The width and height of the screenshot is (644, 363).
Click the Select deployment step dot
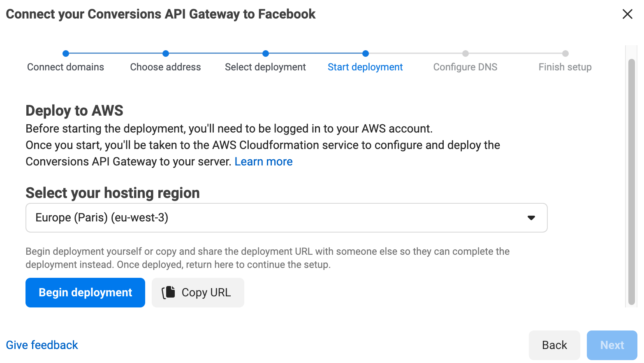266,54
